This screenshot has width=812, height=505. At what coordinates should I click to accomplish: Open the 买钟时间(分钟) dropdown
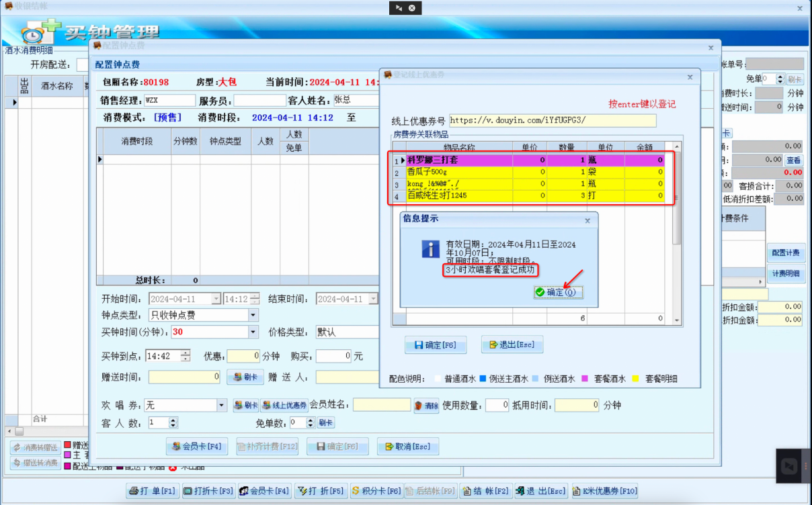[x=253, y=332]
